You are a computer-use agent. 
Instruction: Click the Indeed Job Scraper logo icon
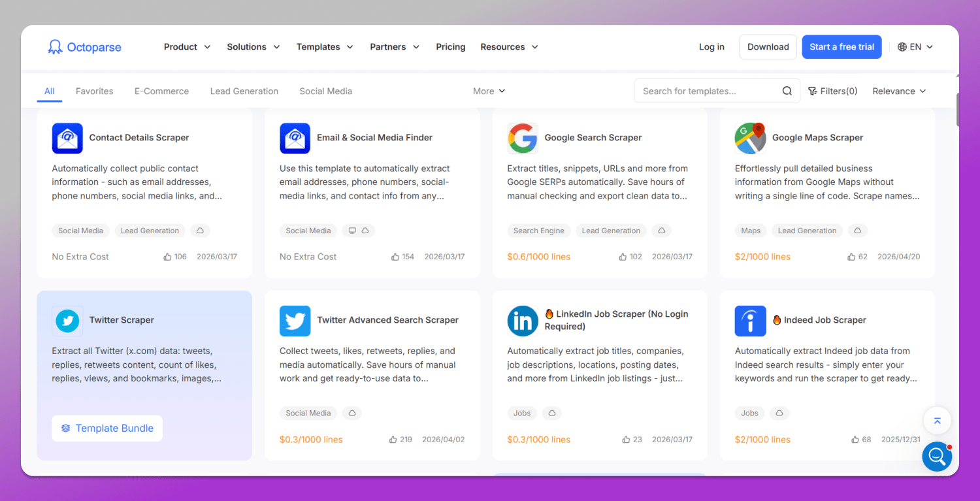pyautogui.click(x=750, y=321)
